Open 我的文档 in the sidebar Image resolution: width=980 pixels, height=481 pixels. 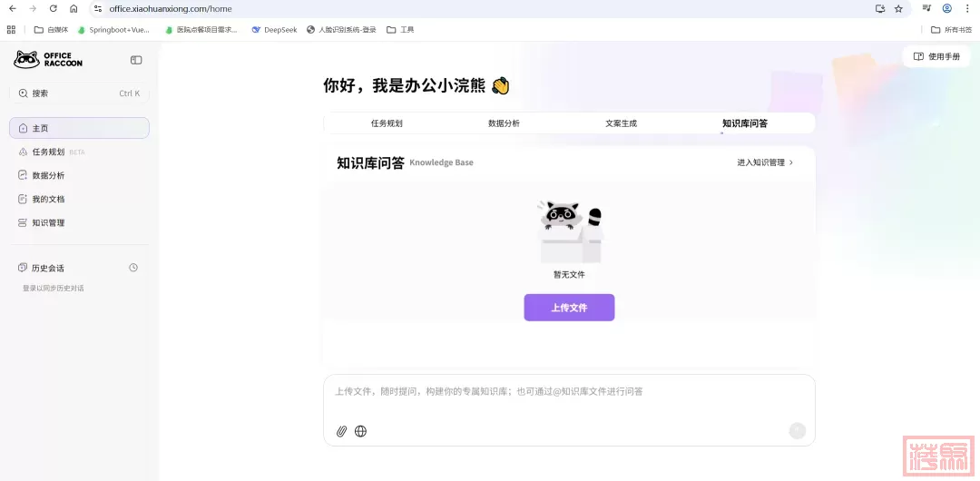49,199
